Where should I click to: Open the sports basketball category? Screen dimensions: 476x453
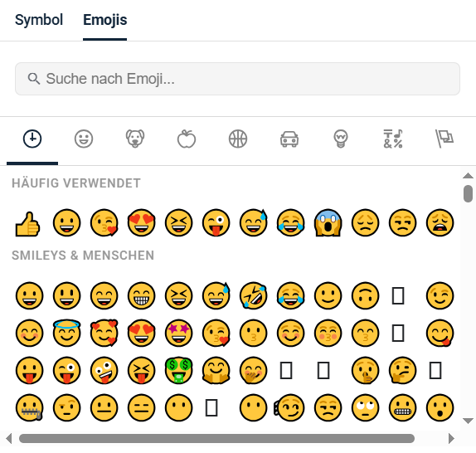coord(238,139)
